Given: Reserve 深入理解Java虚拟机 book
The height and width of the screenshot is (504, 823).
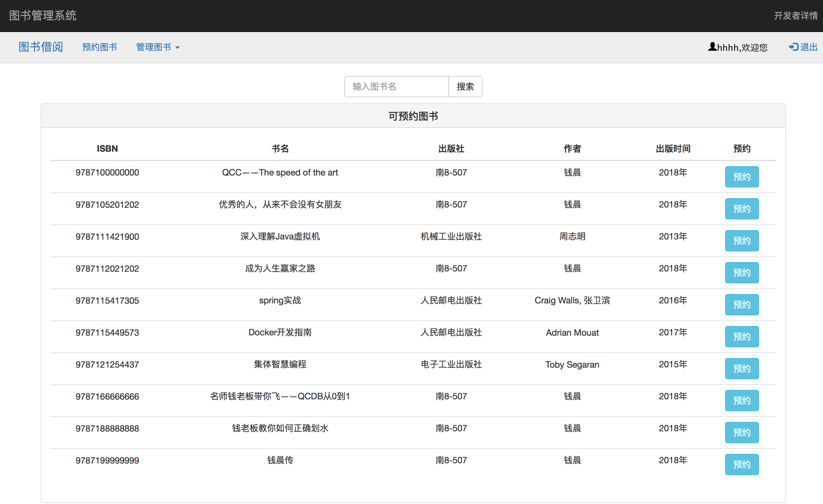Looking at the screenshot, I should 741,241.
